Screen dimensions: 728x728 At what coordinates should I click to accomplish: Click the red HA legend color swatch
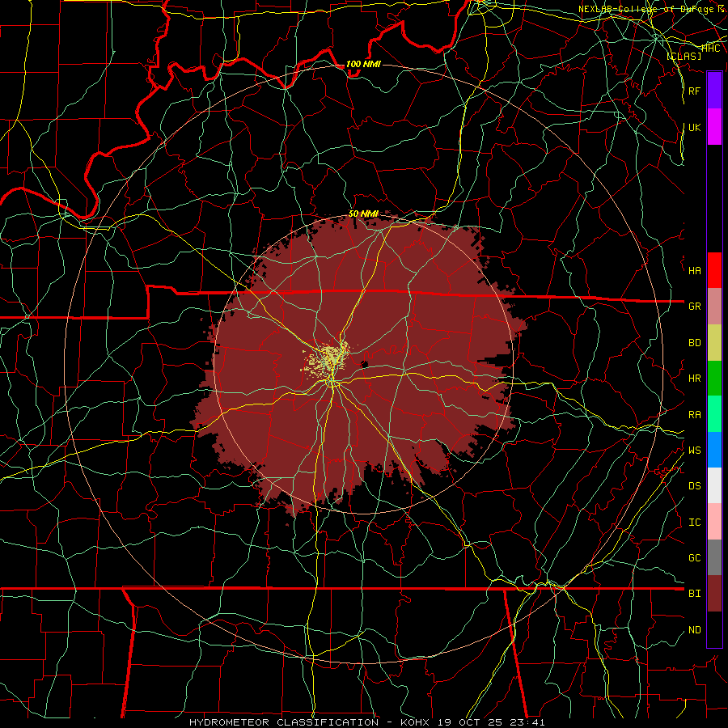(714, 270)
